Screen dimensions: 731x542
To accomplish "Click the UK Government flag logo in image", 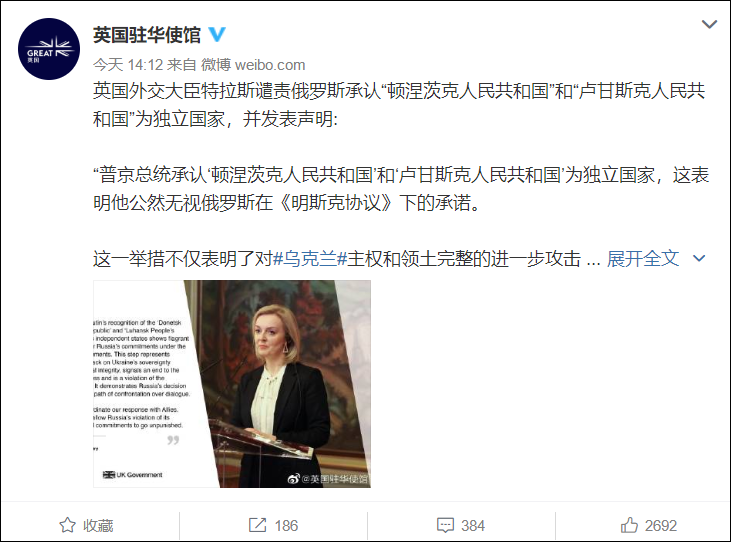I will [x=109, y=475].
